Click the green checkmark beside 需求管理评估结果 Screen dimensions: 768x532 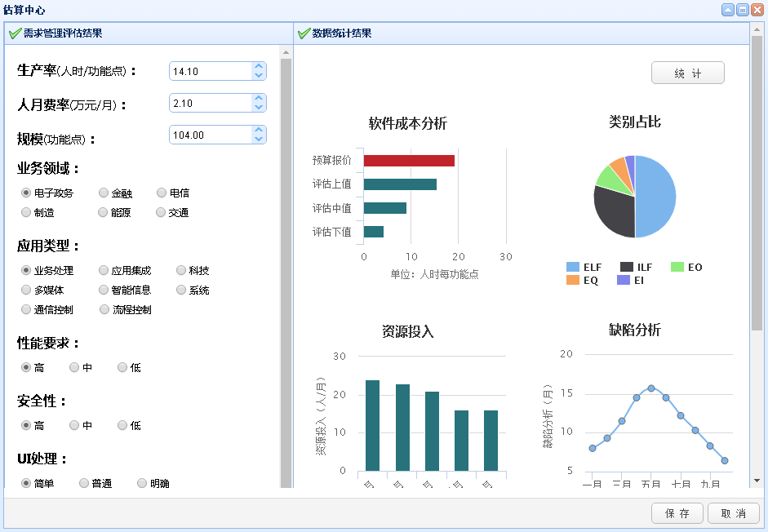coord(15,33)
